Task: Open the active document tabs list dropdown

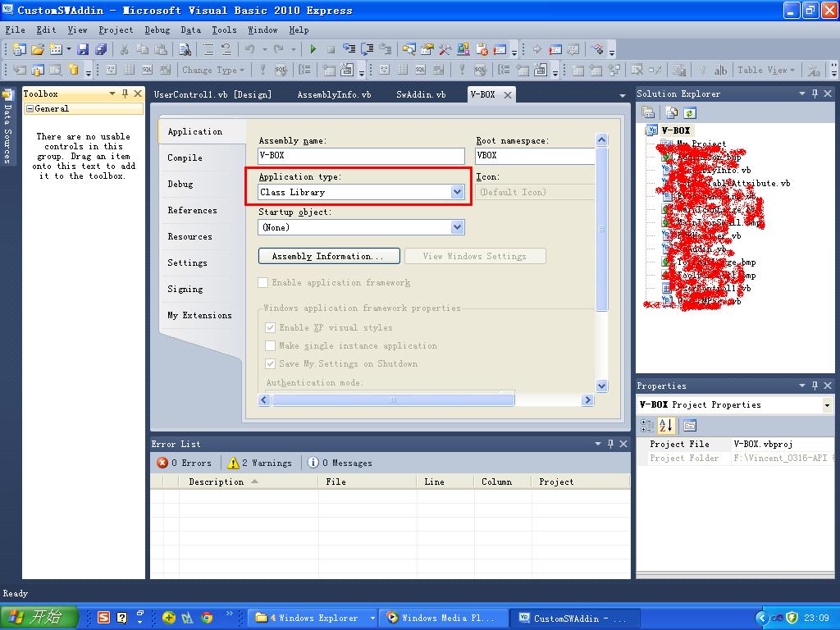Action: pos(622,95)
